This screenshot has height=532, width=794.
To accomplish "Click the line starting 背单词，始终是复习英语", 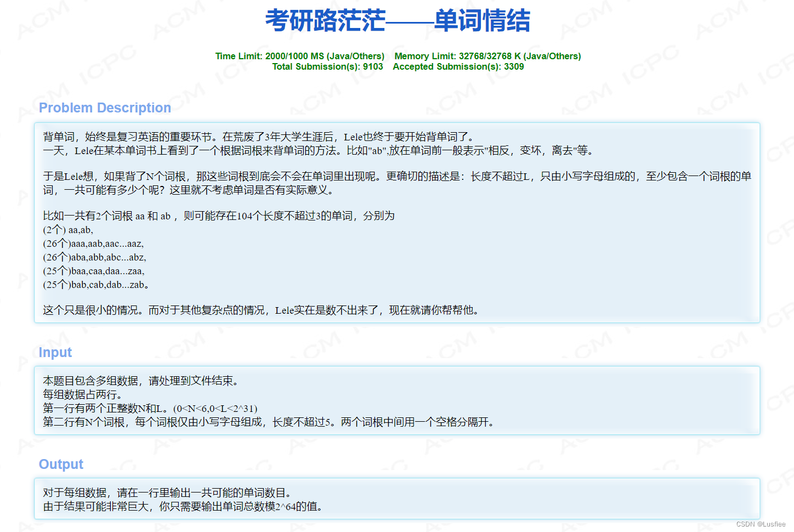I will pos(260,137).
